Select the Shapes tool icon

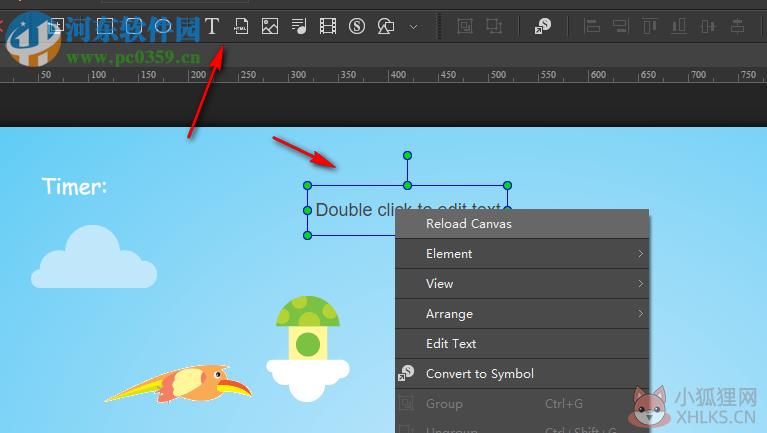click(386, 26)
